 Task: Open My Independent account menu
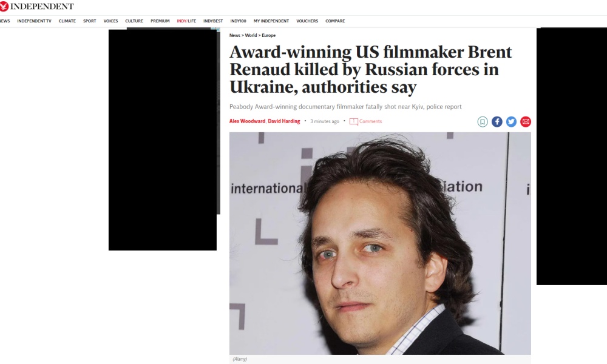click(x=271, y=21)
